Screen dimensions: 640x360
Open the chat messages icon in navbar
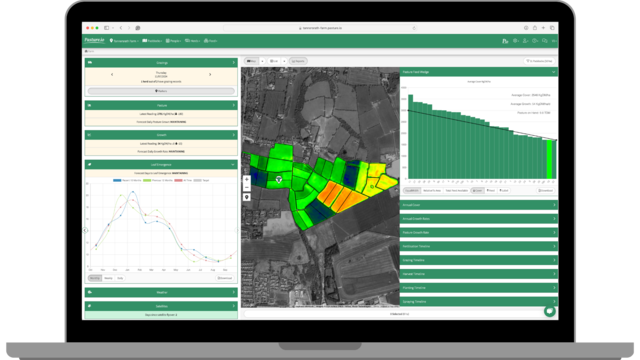544,41
